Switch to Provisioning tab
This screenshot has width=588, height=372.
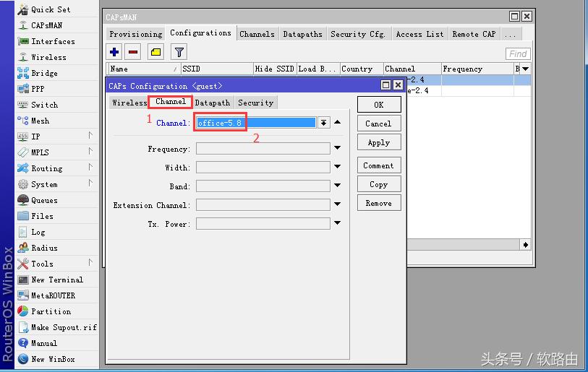click(x=135, y=34)
